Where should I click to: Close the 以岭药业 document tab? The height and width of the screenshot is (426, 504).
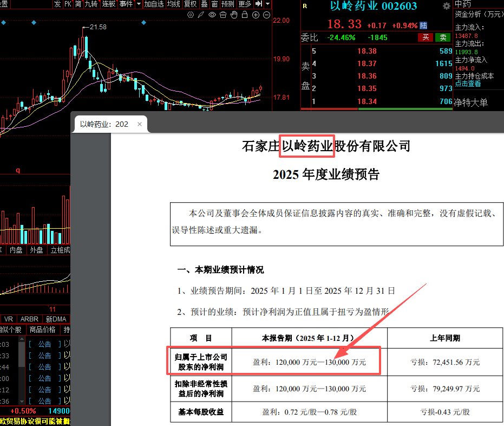[x=139, y=124]
